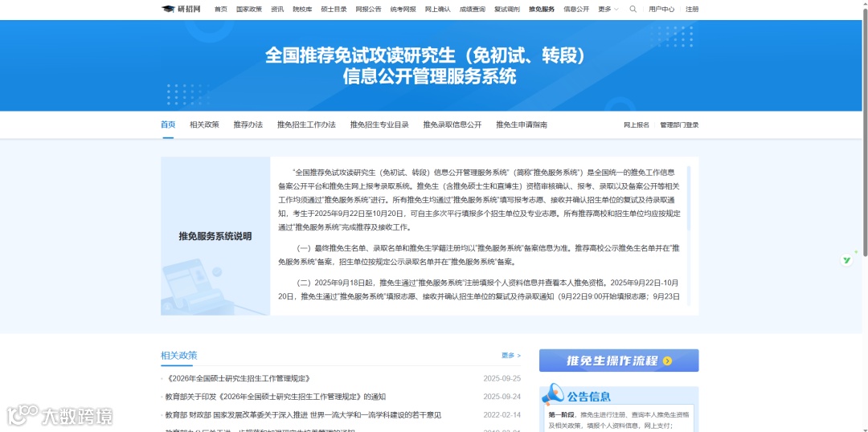Open 信息公开 in top navigation

[576, 9]
